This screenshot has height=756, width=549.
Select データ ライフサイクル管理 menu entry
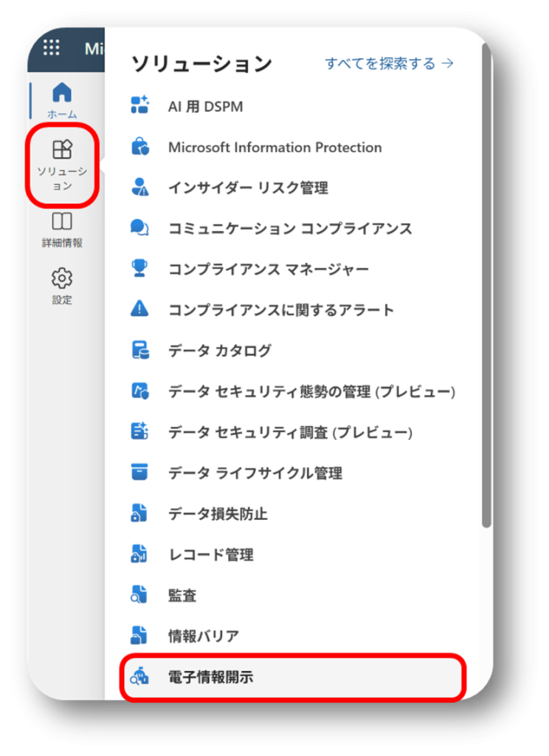255,472
